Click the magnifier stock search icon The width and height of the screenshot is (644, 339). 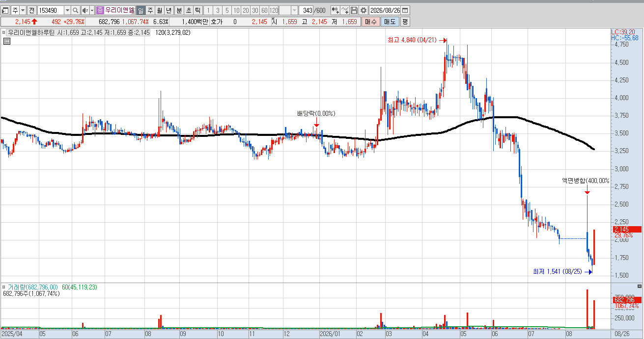click(76, 10)
